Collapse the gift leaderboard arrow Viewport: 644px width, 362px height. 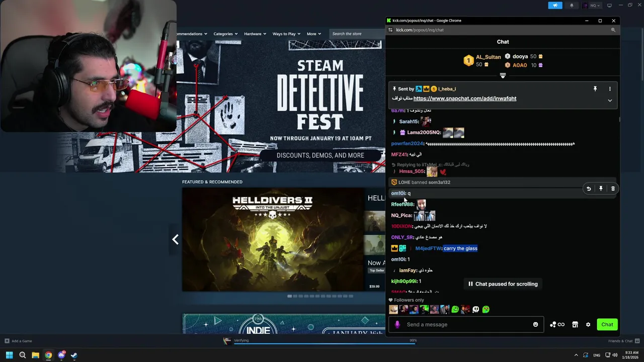tap(503, 75)
